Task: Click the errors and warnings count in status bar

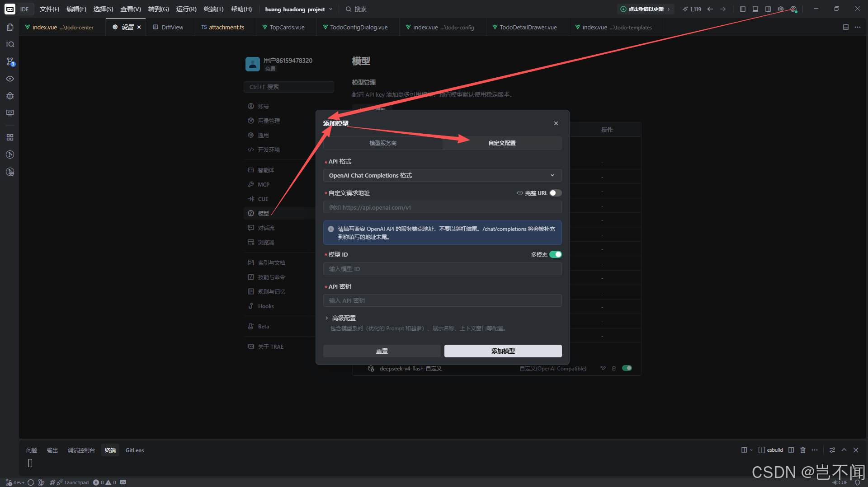Action: [105, 482]
